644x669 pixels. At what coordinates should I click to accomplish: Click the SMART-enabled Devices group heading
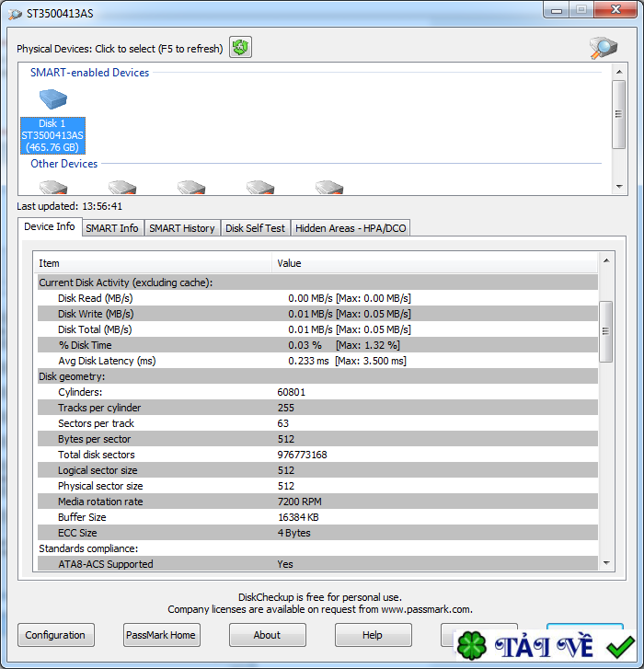point(89,73)
